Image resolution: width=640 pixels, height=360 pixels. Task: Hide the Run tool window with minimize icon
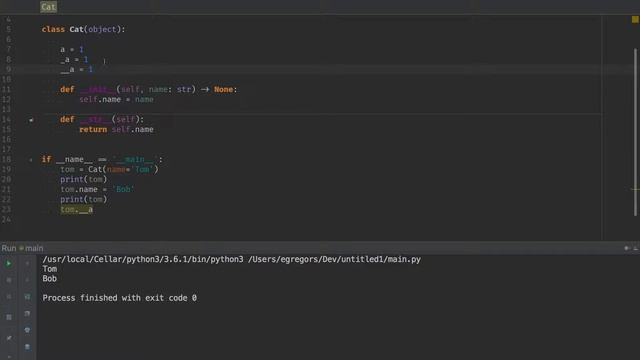(x=636, y=248)
